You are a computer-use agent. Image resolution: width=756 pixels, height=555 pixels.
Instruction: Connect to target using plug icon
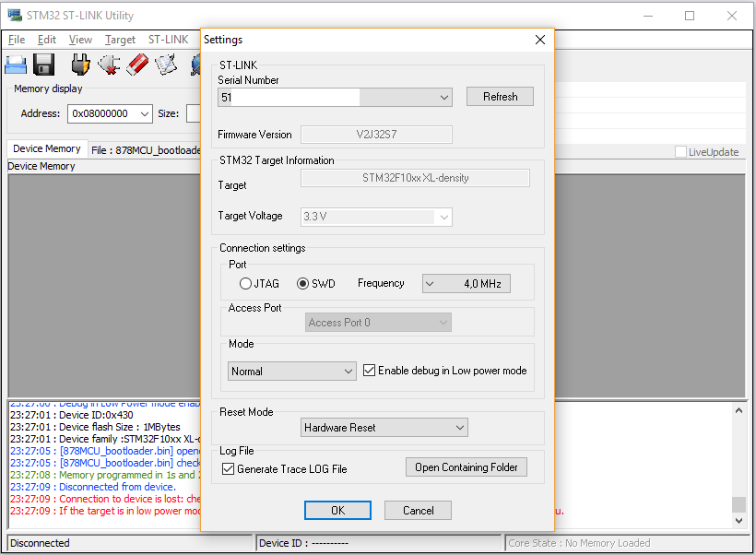point(80,65)
